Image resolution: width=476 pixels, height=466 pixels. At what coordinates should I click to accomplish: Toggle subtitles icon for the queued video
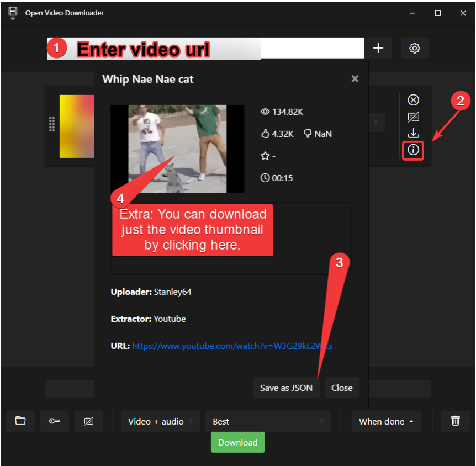413,117
